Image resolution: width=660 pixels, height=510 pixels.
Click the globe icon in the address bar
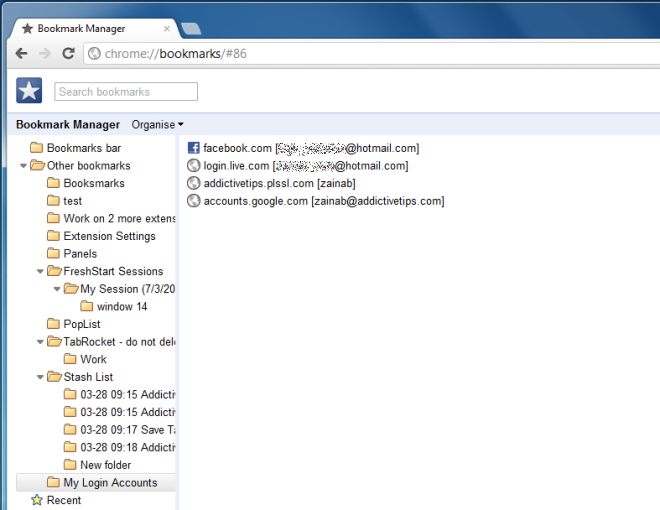click(x=94, y=53)
